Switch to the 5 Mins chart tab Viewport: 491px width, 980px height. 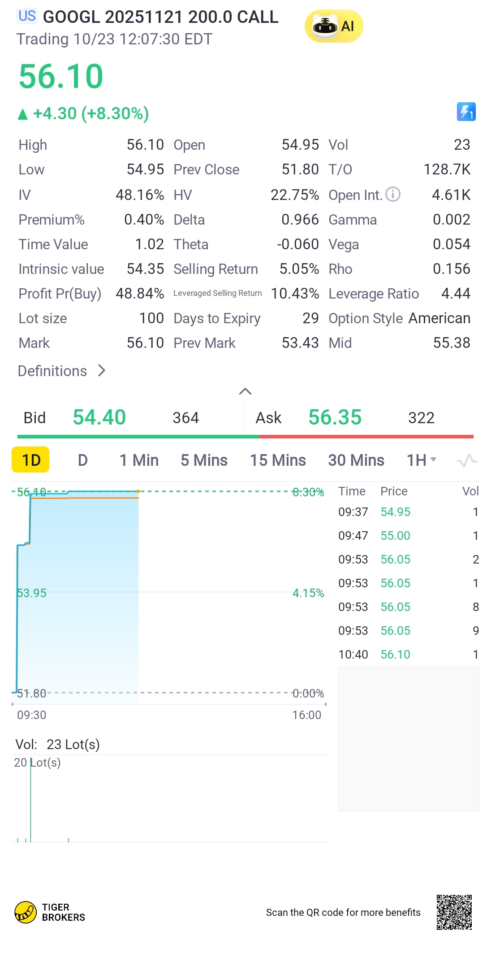[x=204, y=460]
